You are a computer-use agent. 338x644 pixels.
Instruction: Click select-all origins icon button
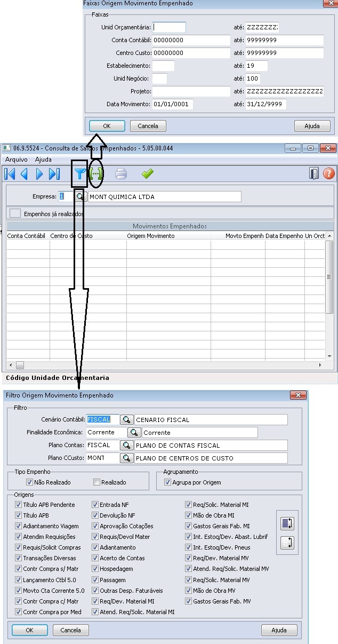[287, 523]
